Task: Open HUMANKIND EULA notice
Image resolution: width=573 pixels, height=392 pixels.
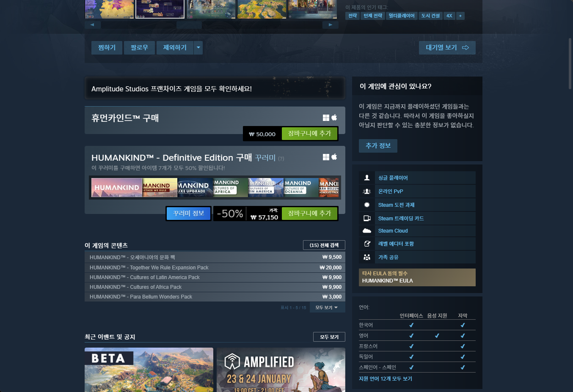Action: pyautogui.click(x=417, y=277)
